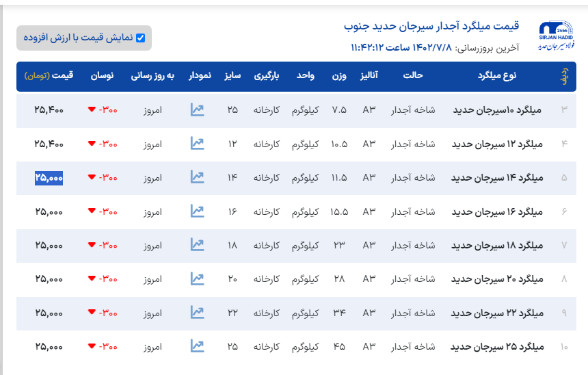This screenshot has width=588, height=375.
Task: Open میلگرد 14 سیرجان حدید product link
Action: click(497, 177)
